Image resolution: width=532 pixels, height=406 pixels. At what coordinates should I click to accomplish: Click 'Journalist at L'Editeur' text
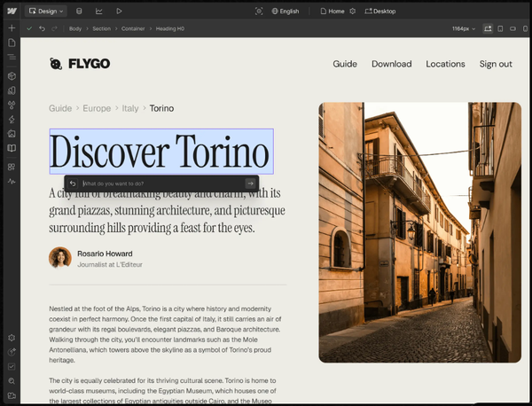110,264
